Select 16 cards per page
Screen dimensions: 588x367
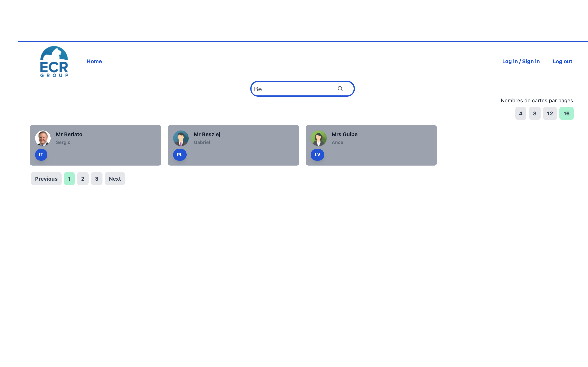(x=566, y=113)
